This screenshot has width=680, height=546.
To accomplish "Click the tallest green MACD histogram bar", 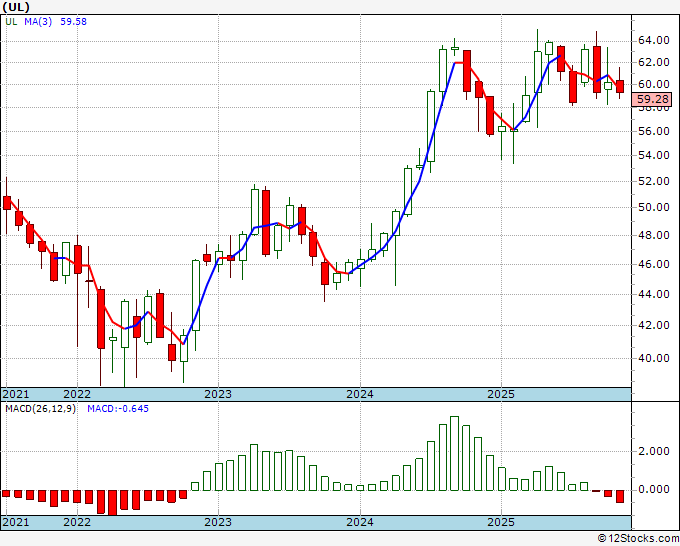I will coord(454,454).
